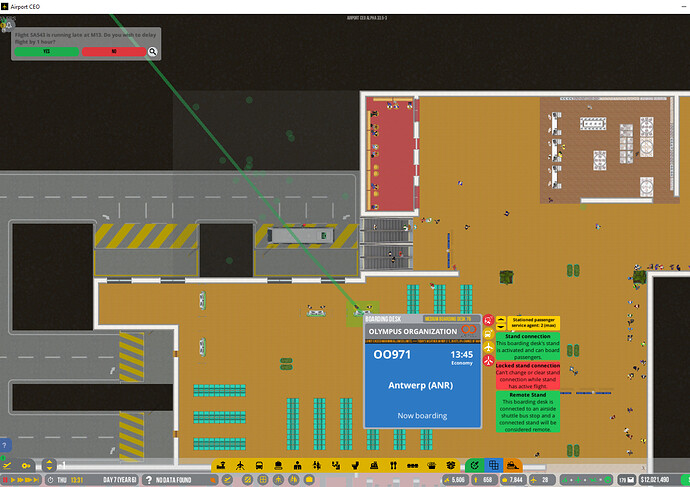
Task: Open the conveyor systems build menu
Action: point(336,465)
